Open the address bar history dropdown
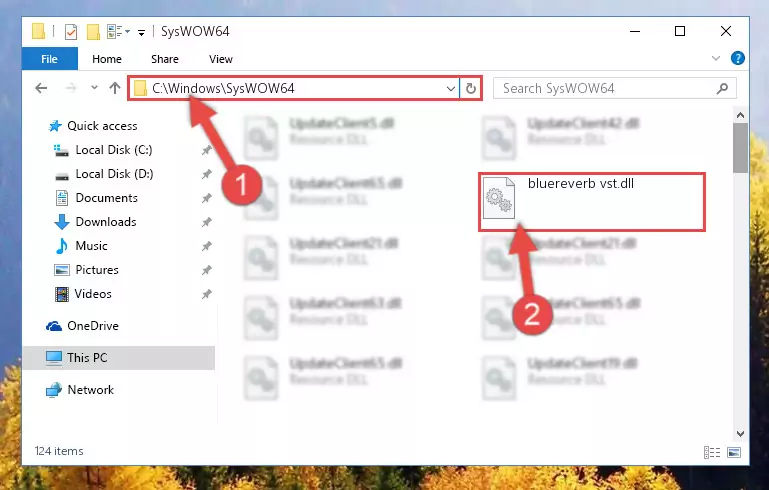Image resolution: width=769 pixels, height=490 pixels. point(450,89)
